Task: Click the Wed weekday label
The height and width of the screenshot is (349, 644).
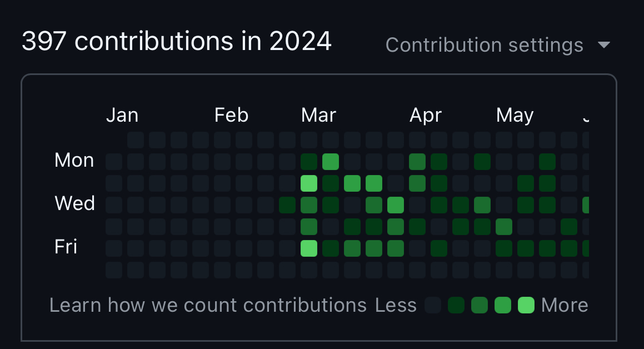Action: (x=74, y=203)
